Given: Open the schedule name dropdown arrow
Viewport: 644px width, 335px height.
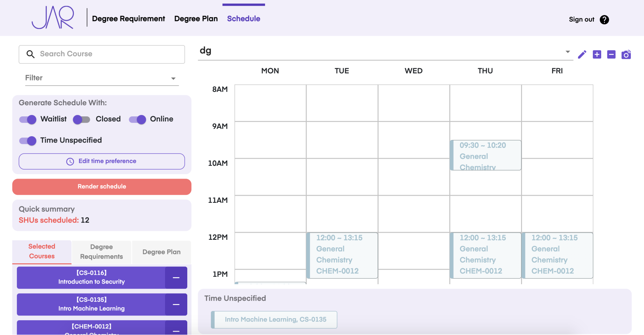Looking at the screenshot, I should click(x=568, y=52).
